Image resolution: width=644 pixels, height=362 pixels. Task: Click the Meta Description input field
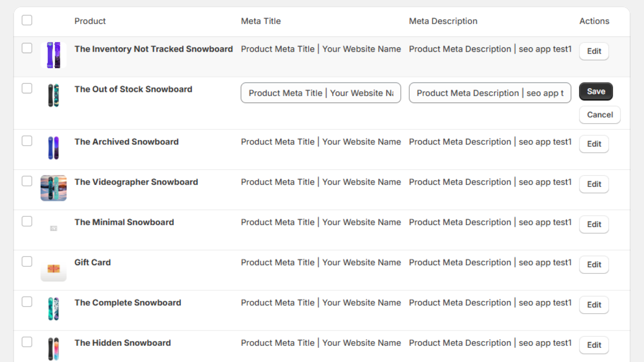pos(489,93)
